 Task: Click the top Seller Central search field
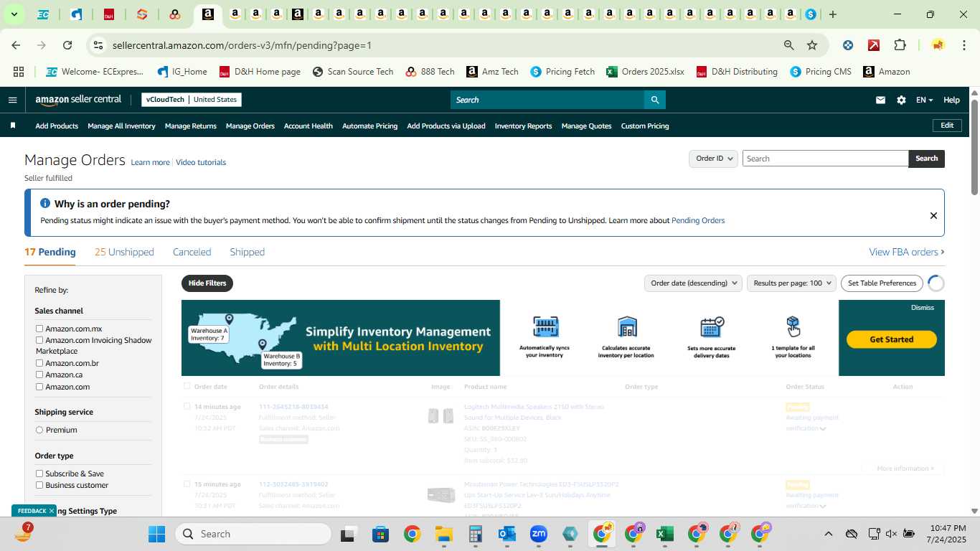pos(547,100)
